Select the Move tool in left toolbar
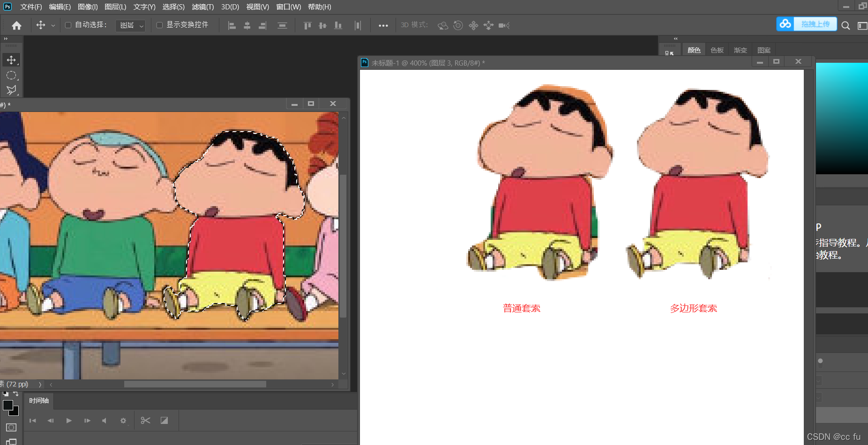Viewport: 868px width, 445px height. (11, 60)
